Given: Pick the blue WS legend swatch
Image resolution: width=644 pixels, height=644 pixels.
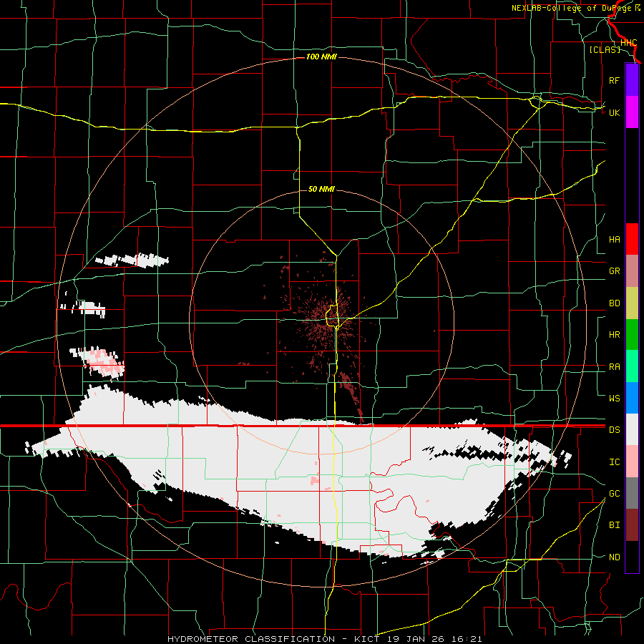Looking at the screenshot, I should 632,398.
